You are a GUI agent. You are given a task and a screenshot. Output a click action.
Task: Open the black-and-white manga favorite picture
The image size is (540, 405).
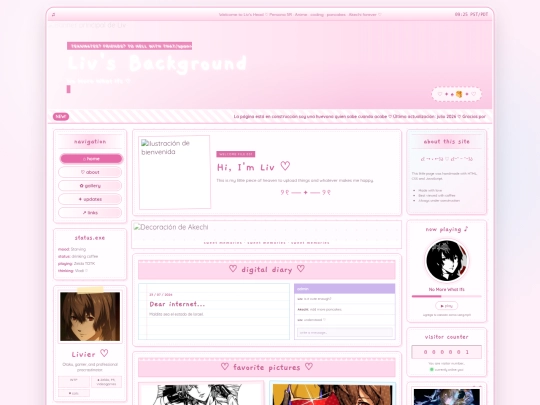tap(201, 394)
